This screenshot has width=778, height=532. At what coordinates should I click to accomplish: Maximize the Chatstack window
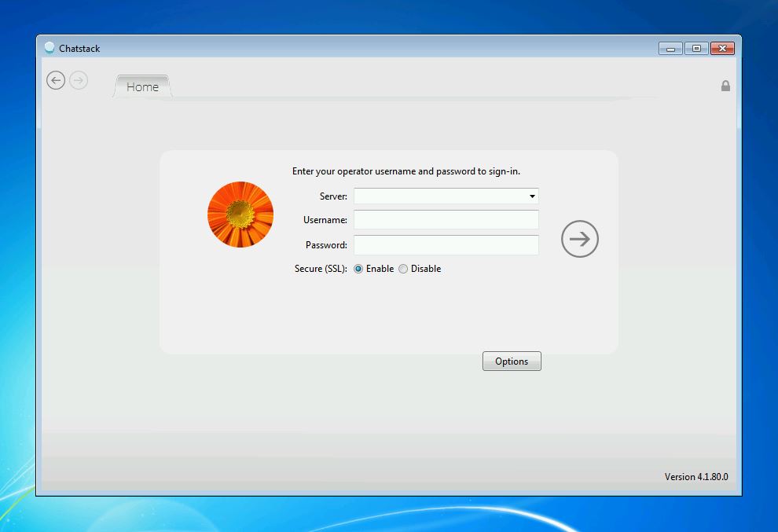(x=696, y=48)
